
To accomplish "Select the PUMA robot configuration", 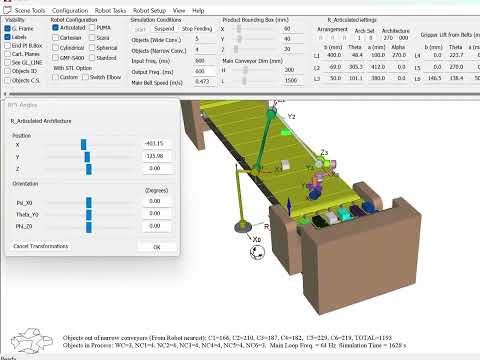I will (x=92, y=28).
